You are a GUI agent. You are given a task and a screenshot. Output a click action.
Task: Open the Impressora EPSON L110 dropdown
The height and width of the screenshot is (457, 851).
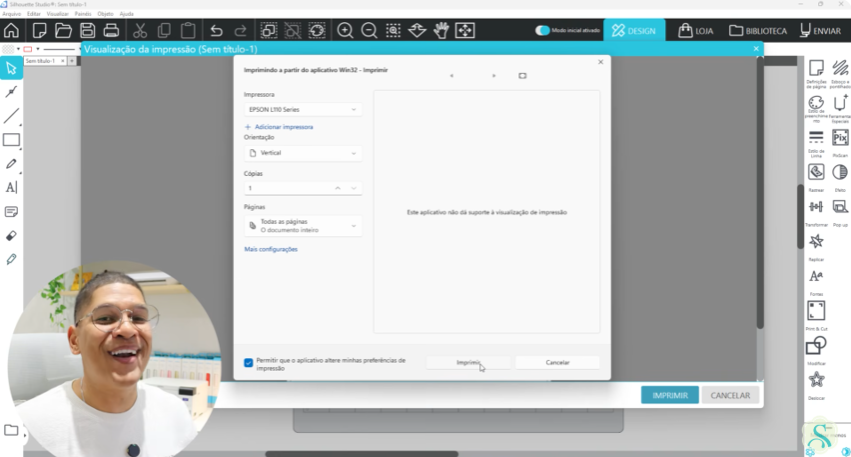click(x=303, y=110)
